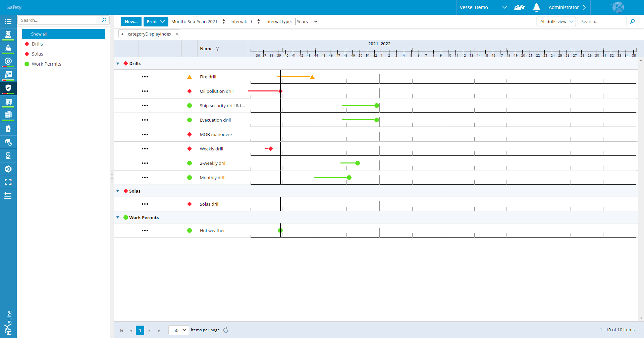Collapse the Drills group
Image resolution: width=644 pixels, height=338 pixels.
tap(118, 64)
